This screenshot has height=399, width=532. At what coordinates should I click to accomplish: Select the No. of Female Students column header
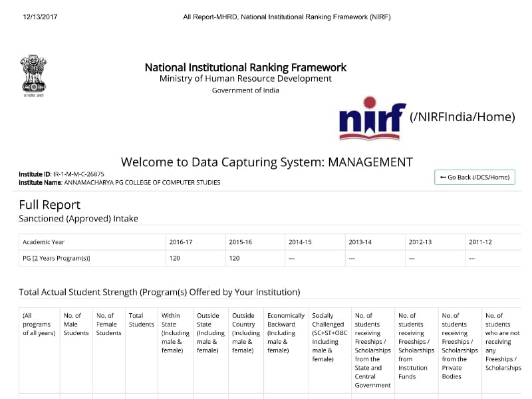pyautogui.click(x=108, y=324)
